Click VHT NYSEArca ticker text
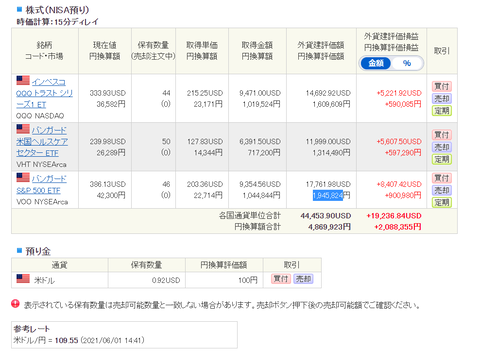The height and width of the screenshot is (362, 480). pyautogui.click(x=41, y=164)
